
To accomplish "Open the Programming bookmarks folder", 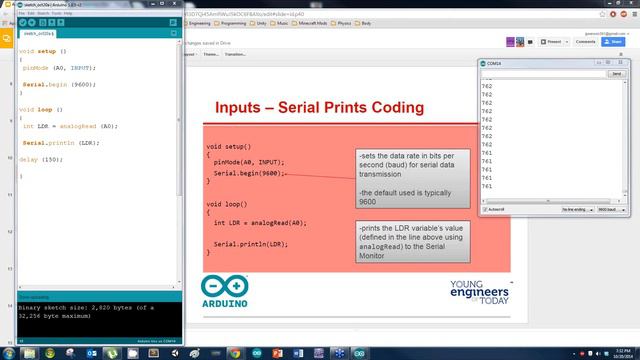I will pos(230,23).
